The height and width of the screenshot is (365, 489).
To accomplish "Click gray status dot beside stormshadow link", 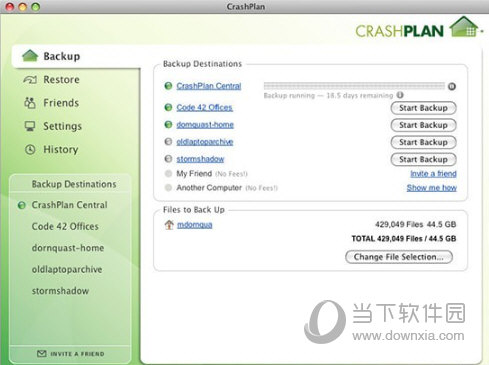I will click(x=168, y=159).
